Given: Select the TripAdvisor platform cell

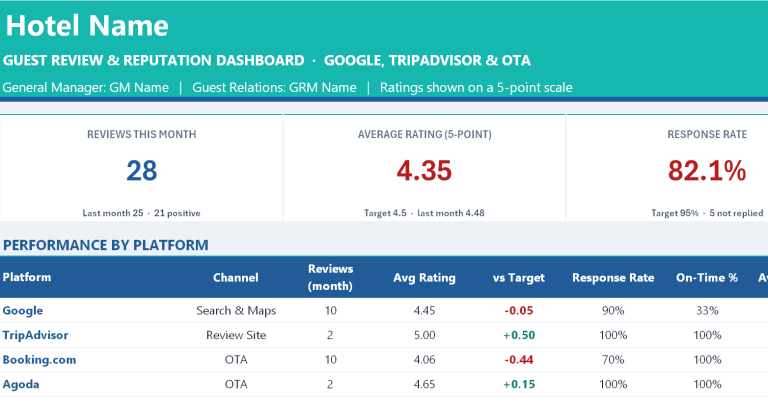Looking at the screenshot, I should (35, 335).
